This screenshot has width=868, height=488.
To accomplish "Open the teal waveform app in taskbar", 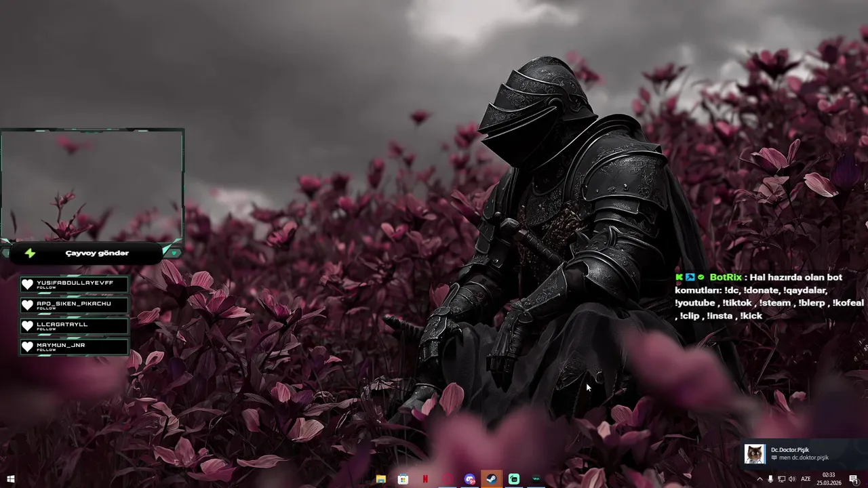I will pos(536,479).
